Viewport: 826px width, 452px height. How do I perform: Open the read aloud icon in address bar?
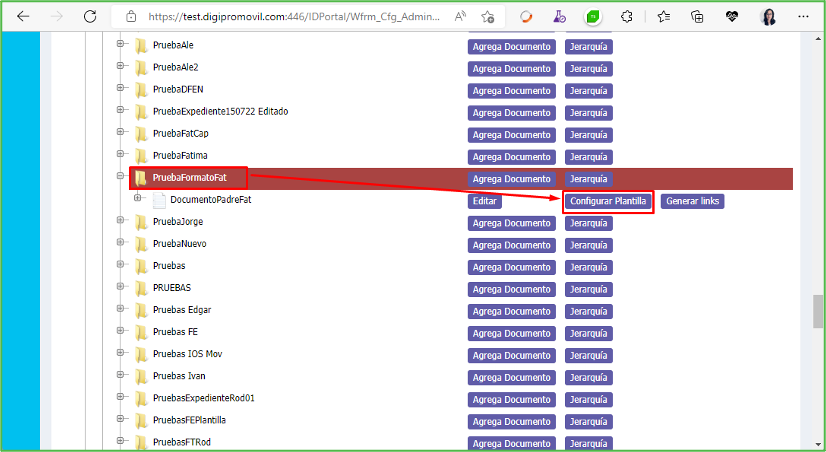(x=460, y=17)
